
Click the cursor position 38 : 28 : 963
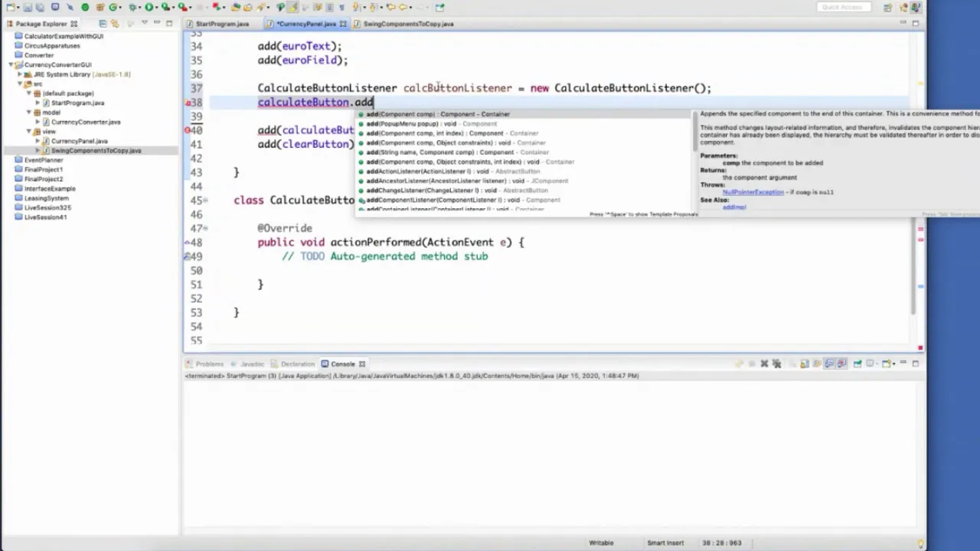click(x=722, y=543)
